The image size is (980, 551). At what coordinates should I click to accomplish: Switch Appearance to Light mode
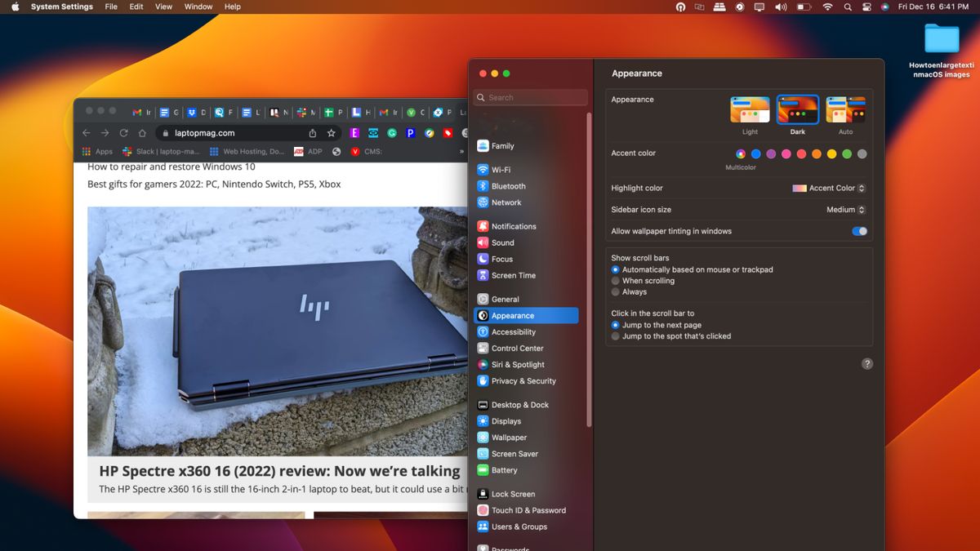coord(749,108)
